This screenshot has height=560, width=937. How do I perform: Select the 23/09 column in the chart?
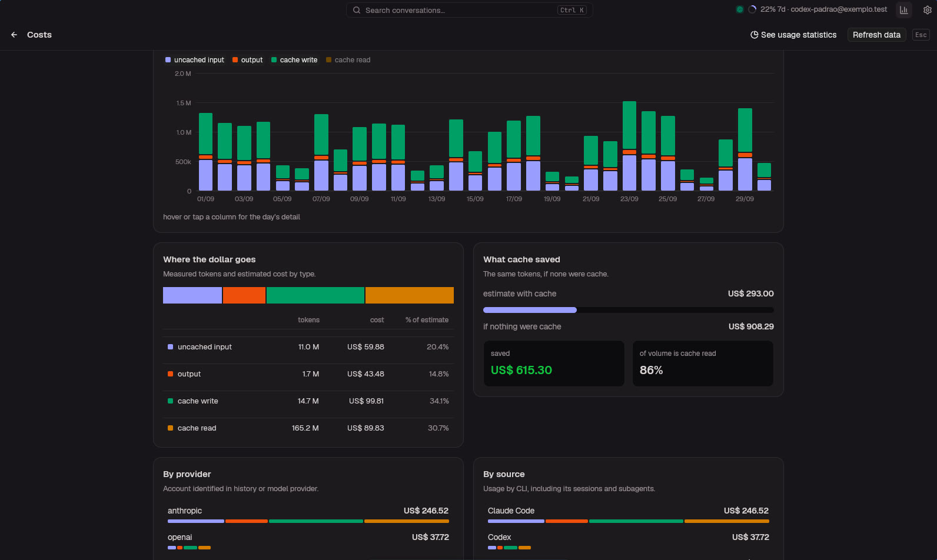(629, 146)
